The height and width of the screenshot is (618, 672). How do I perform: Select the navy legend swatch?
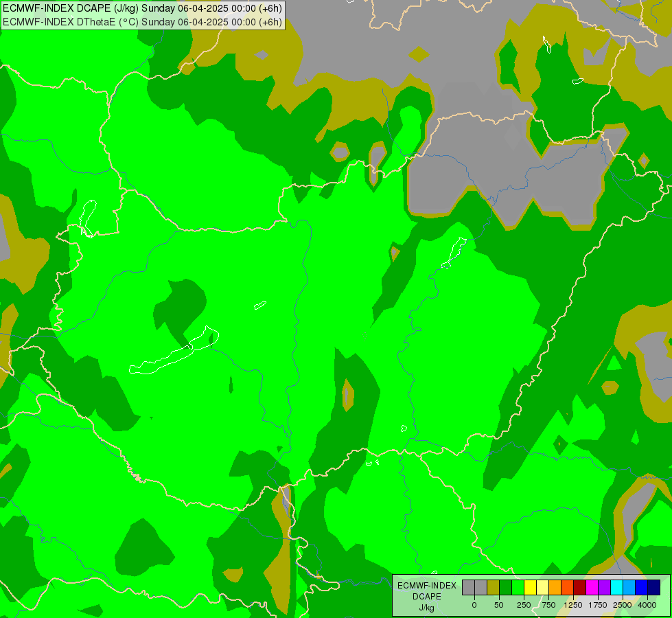point(654,588)
